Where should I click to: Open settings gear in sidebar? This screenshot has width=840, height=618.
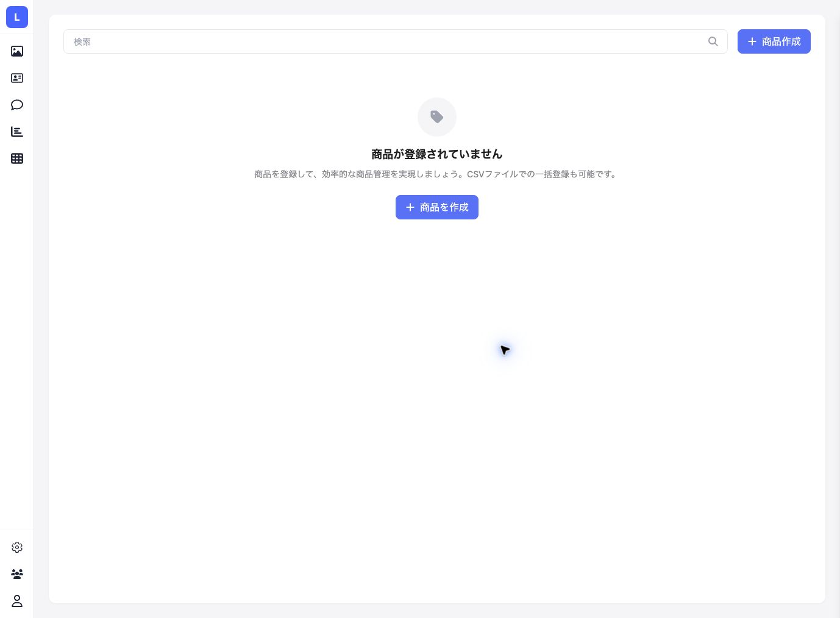17,547
